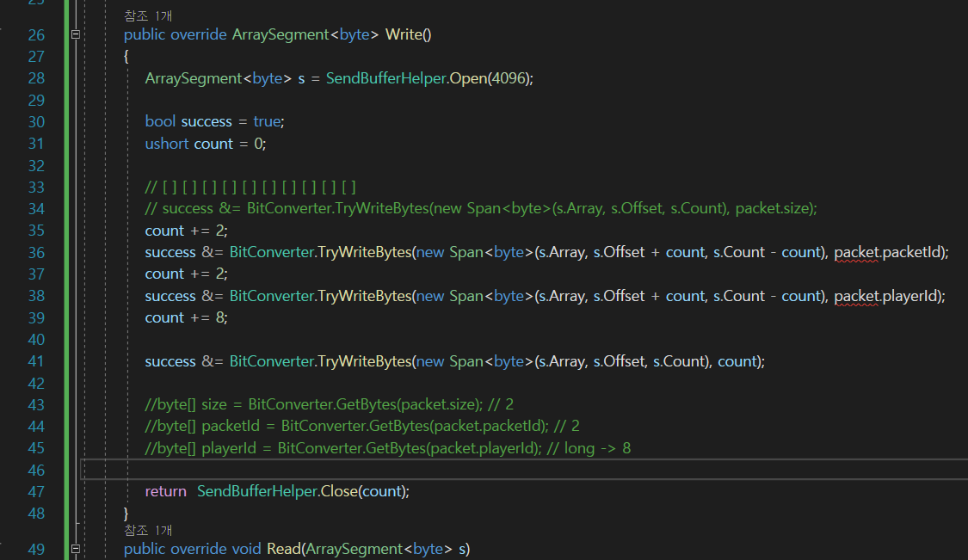This screenshot has width=968, height=560.
Task: Click the 'bool success = true' declaration
Action: pyautogui.click(x=215, y=121)
